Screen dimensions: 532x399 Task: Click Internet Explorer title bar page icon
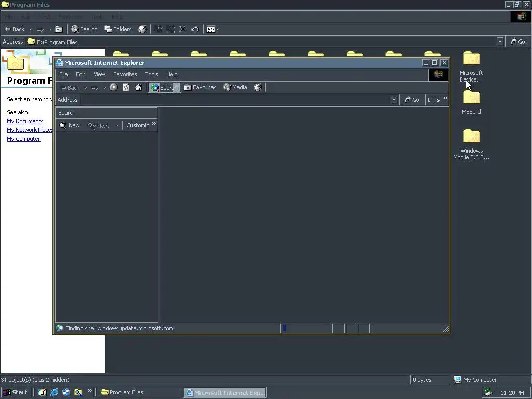point(59,63)
